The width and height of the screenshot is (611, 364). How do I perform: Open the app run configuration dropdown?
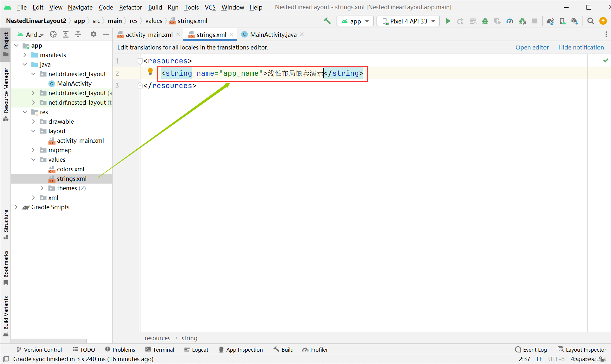pos(355,21)
